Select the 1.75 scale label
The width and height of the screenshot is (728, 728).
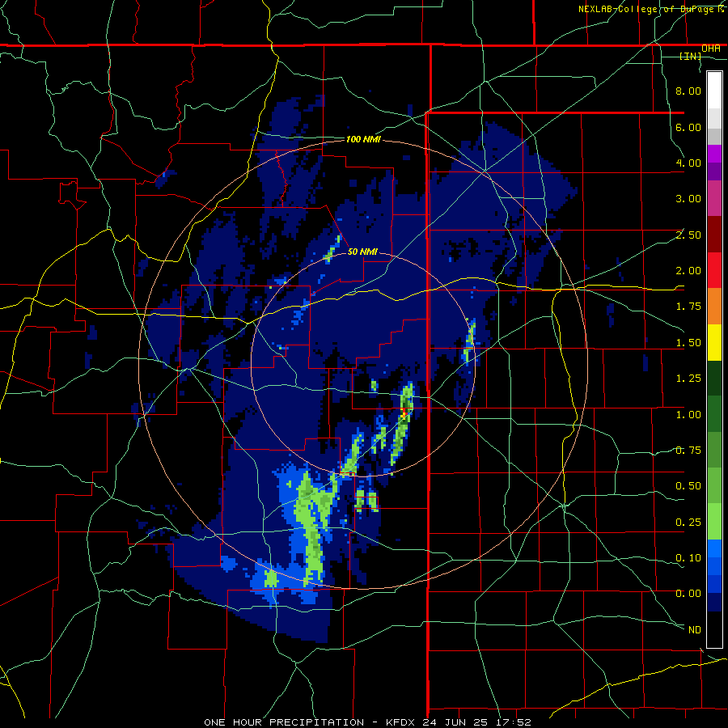pos(688,307)
